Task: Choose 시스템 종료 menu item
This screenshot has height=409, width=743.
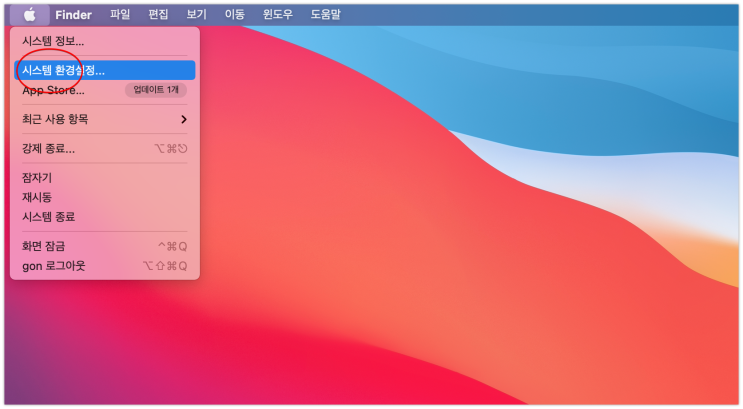Action: pos(104,217)
